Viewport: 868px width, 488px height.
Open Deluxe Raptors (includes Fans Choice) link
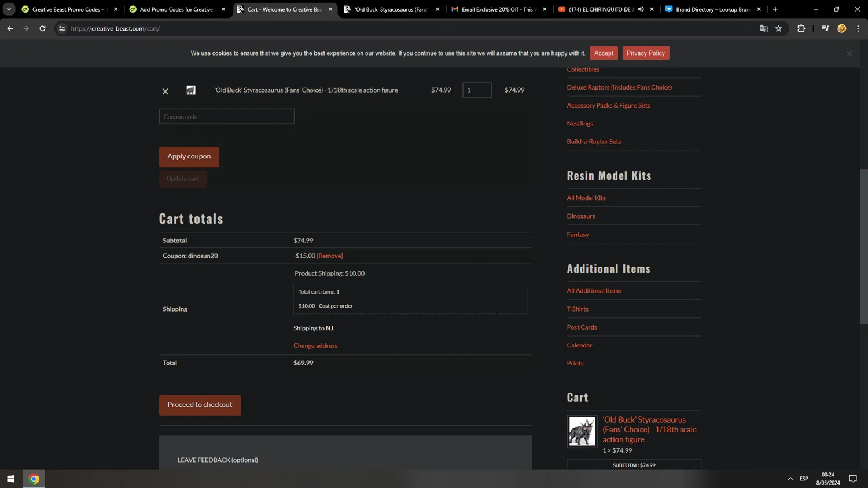tap(619, 87)
